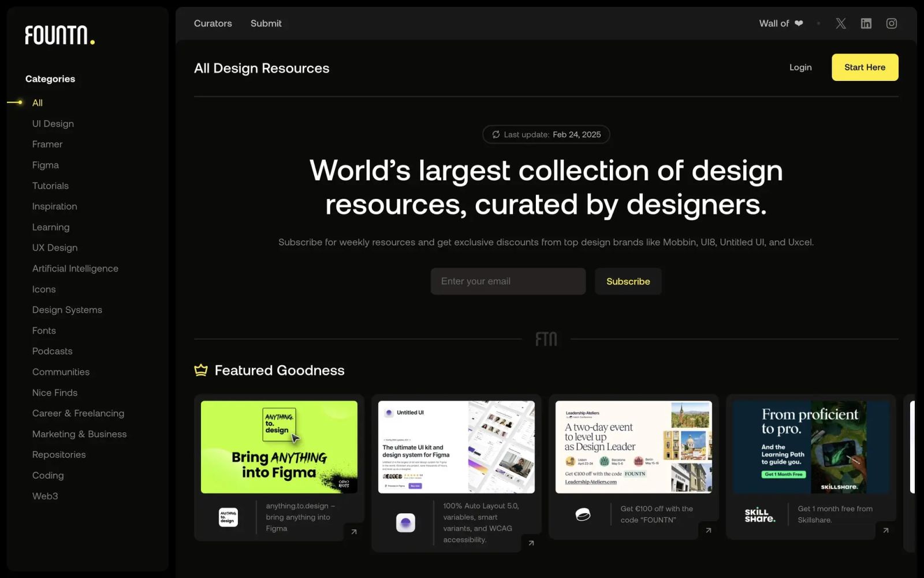Screen dimensions: 924x578
Task: Open the Submit page
Action: (x=266, y=23)
